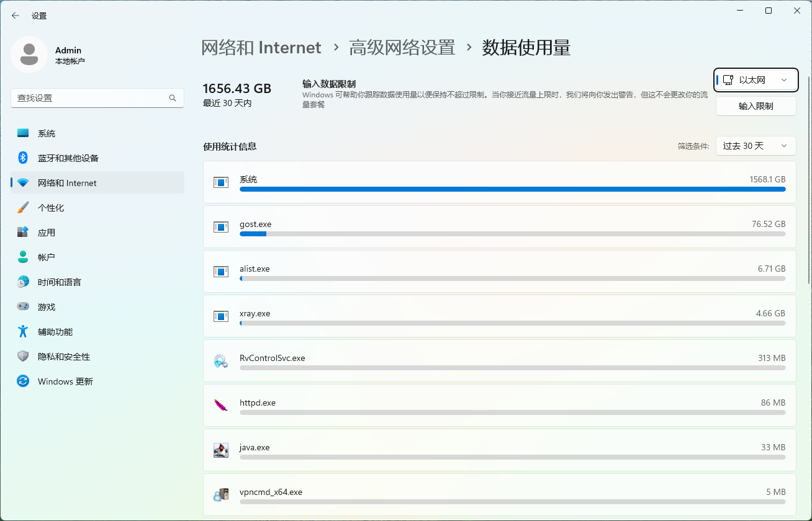Click the paintbrush icon for 个性化
This screenshot has width=812, height=521.
pos(23,208)
